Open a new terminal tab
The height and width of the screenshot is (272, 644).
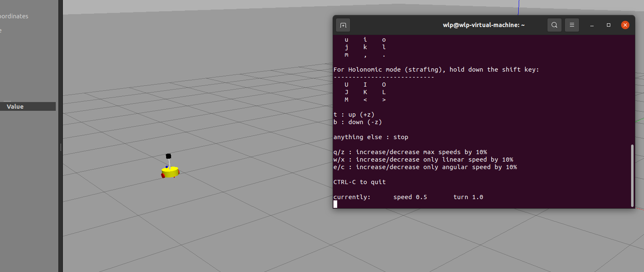(x=343, y=25)
